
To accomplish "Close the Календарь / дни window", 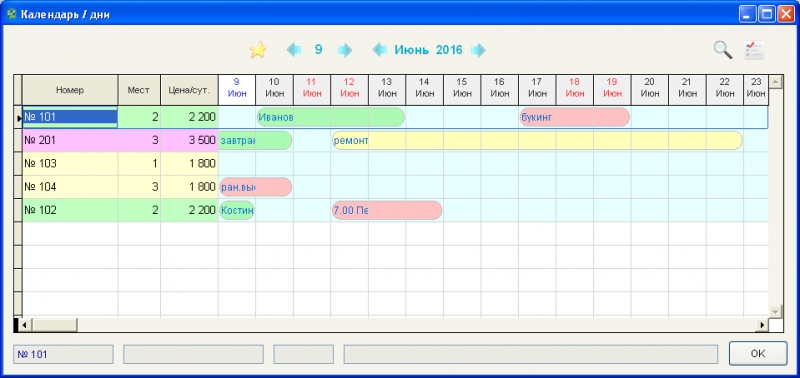I will pos(785,14).
